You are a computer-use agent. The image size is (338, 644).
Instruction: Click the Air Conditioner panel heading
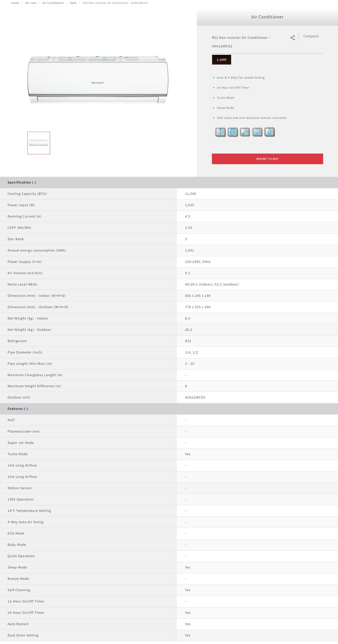[267, 17]
